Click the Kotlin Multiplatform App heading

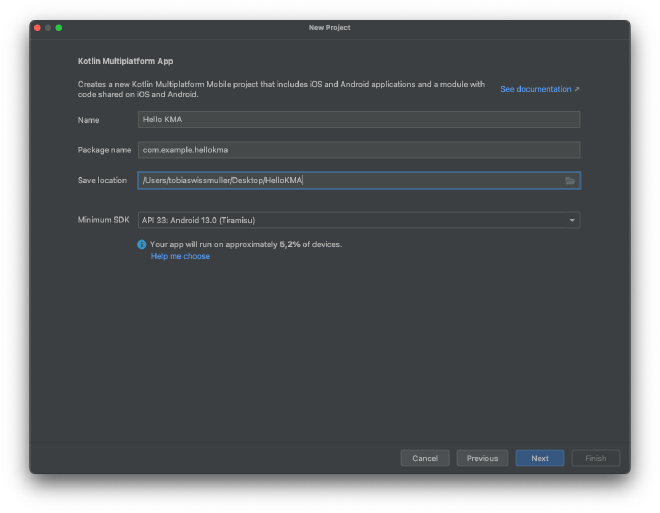(x=125, y=62)
